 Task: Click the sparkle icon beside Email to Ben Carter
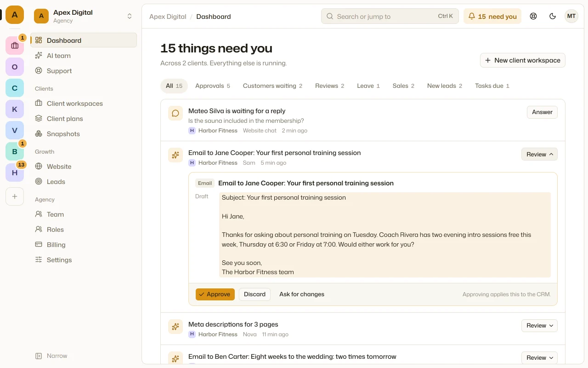click(175, 359)
